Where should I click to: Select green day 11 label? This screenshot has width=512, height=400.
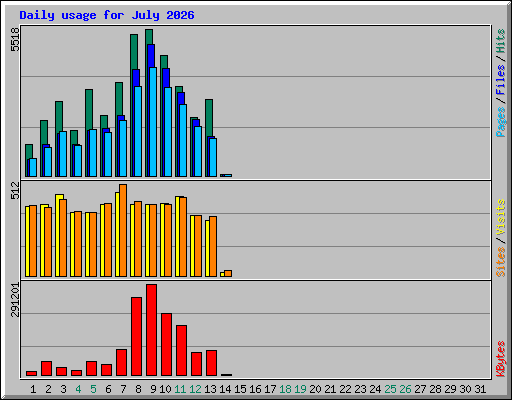[180, 389]
